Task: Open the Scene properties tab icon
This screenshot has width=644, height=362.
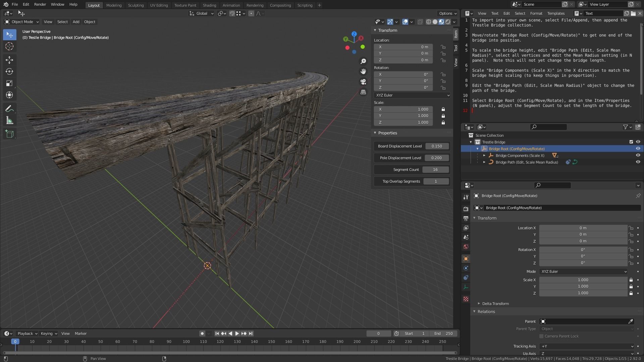Action: coord(466,237)
